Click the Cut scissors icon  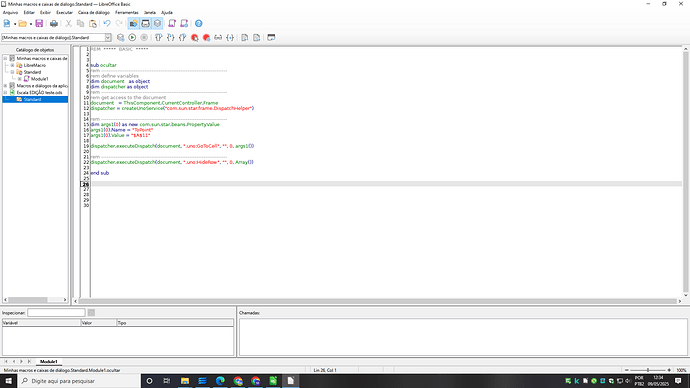[x=69, y=24]
